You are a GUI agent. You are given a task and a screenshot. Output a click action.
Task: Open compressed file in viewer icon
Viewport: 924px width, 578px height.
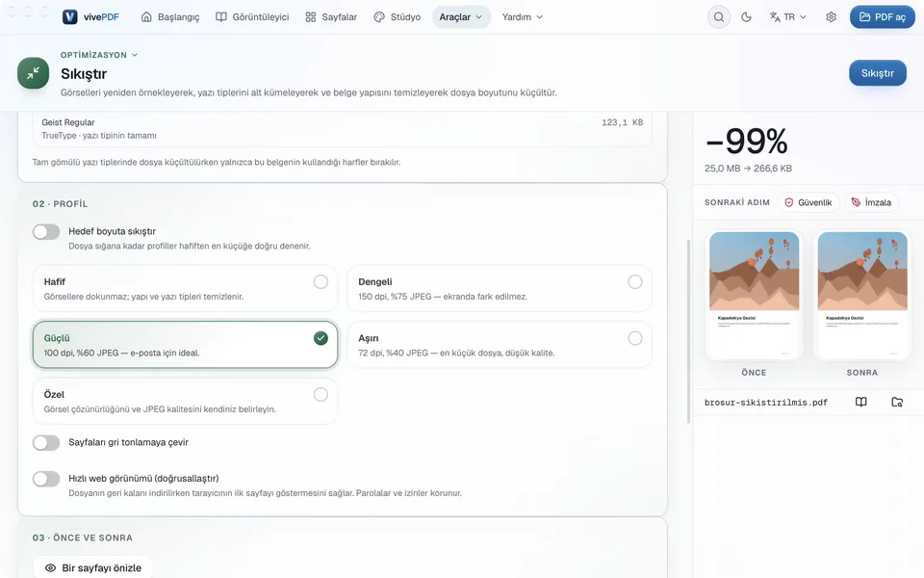point(860,403)
